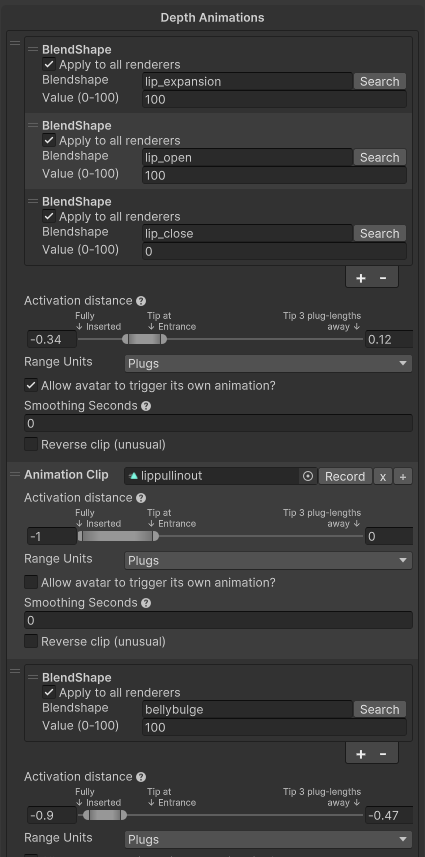Click Blendshape name field containing lip_open
425x857 pixels.
[247, 157]
